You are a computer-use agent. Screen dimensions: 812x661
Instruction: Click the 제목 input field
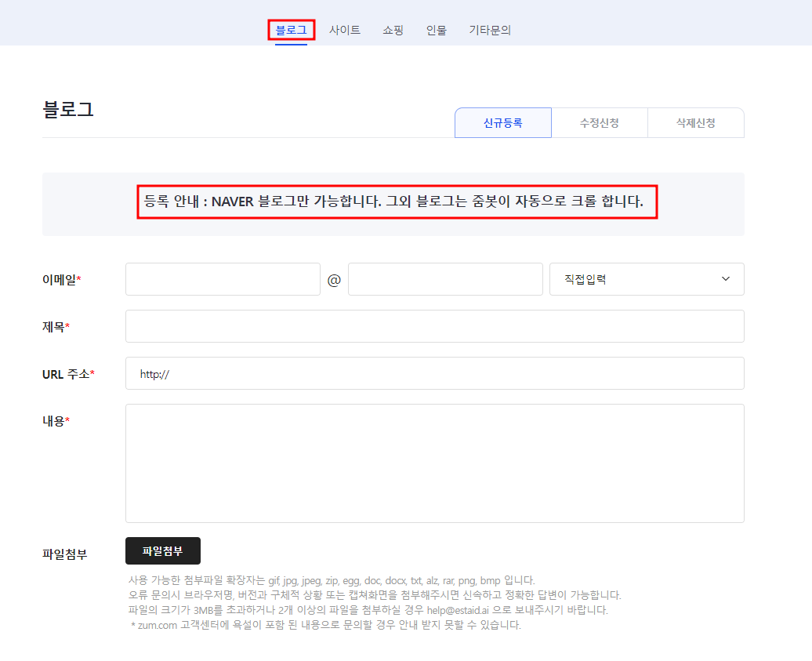point(435,326)
